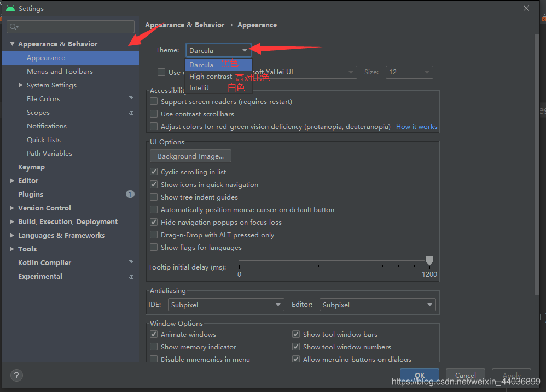Click Appearance & Behavior in the breadcrumb

pos(184,25)
